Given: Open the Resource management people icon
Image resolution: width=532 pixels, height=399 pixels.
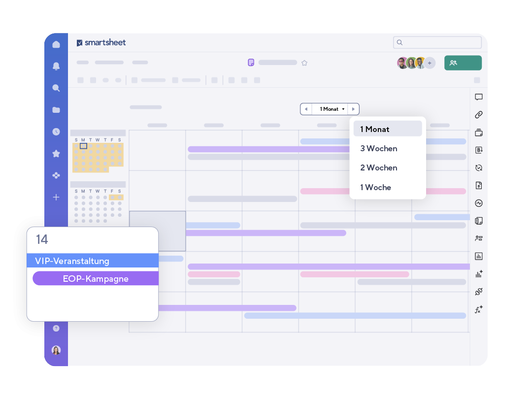Looking at the screenshot, I should [x=479, y=238].
